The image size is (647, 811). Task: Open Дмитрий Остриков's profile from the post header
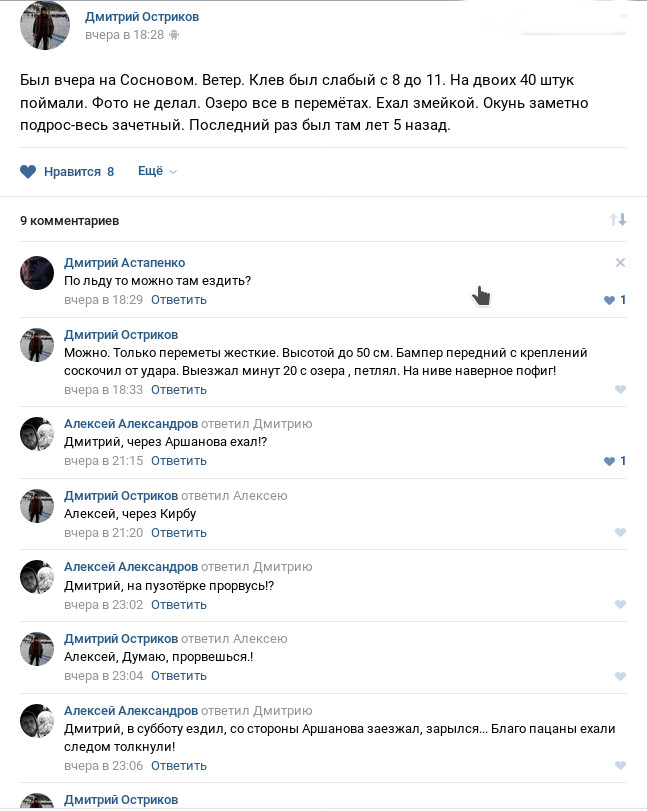coord(142,17)
